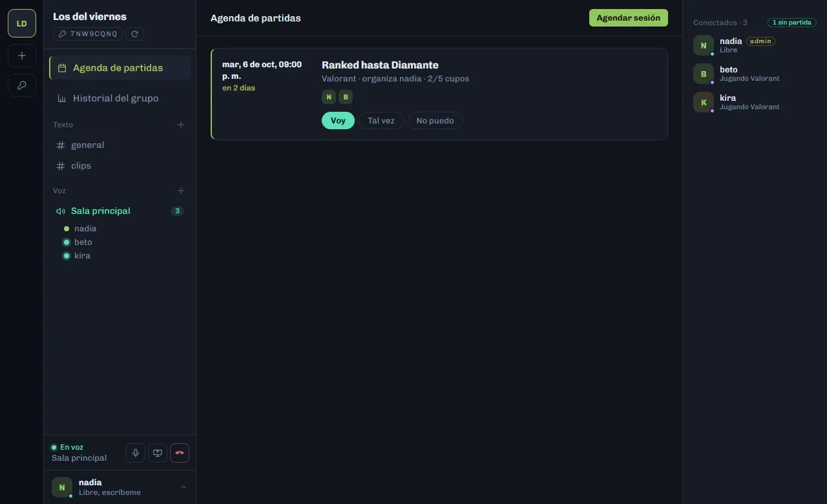Add a new text channel beside Texto
The width and height of the screenshot is (827, 504).
[x=181, y=125]
